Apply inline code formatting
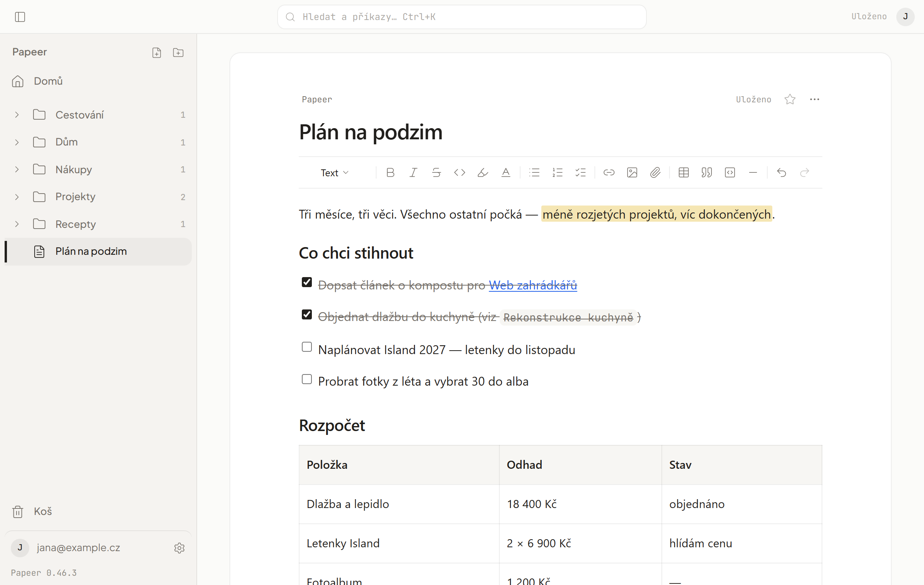Image resolution: width=924 pixels, height=585 pixels. click(x=460, y=173)
